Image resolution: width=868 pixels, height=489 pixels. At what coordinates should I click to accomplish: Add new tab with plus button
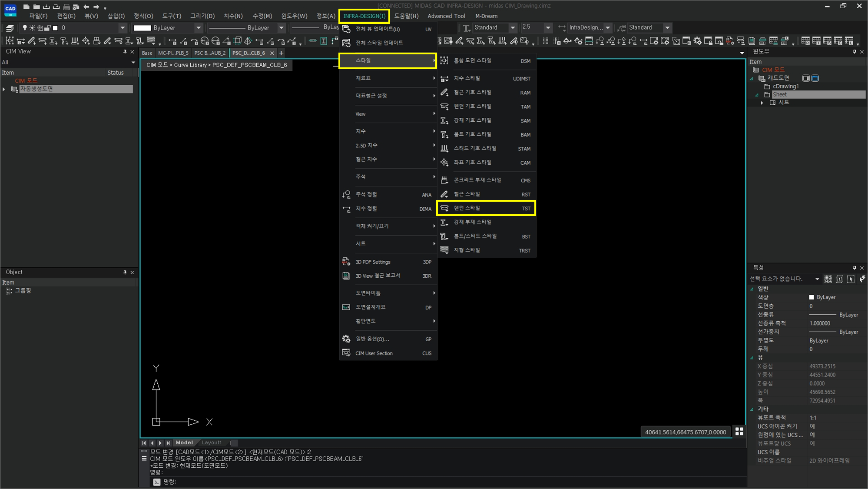[281, 53]
